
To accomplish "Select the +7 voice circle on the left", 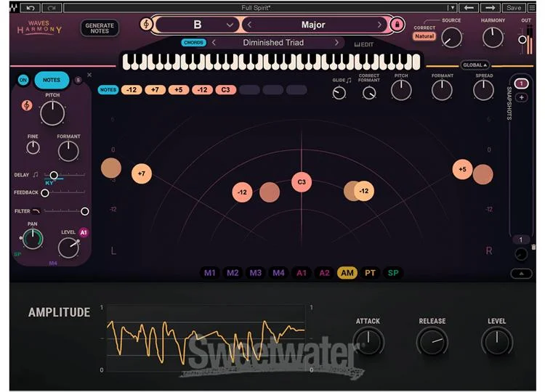I will point(142,173).
